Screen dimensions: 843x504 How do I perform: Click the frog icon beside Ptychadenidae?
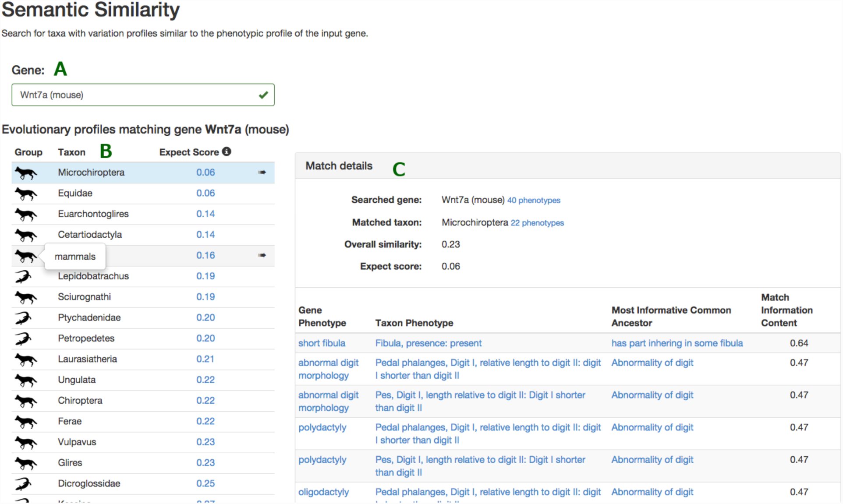[x=23, y=318]
